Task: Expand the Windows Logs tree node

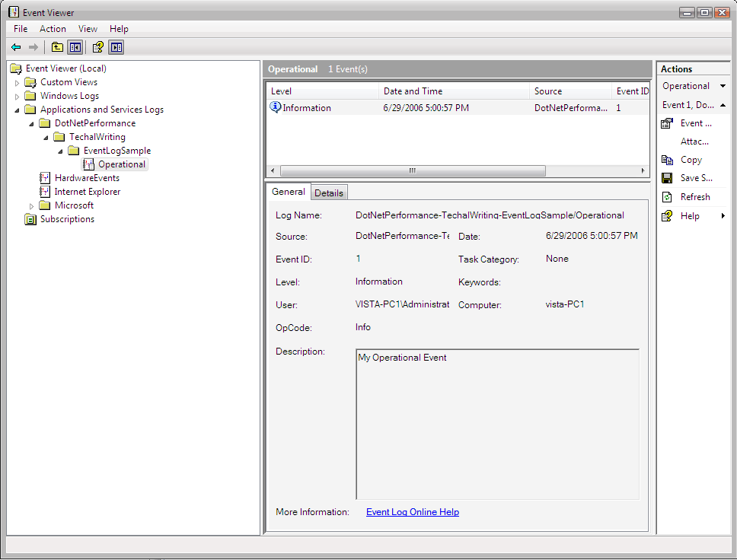Action: coord(18,97)
